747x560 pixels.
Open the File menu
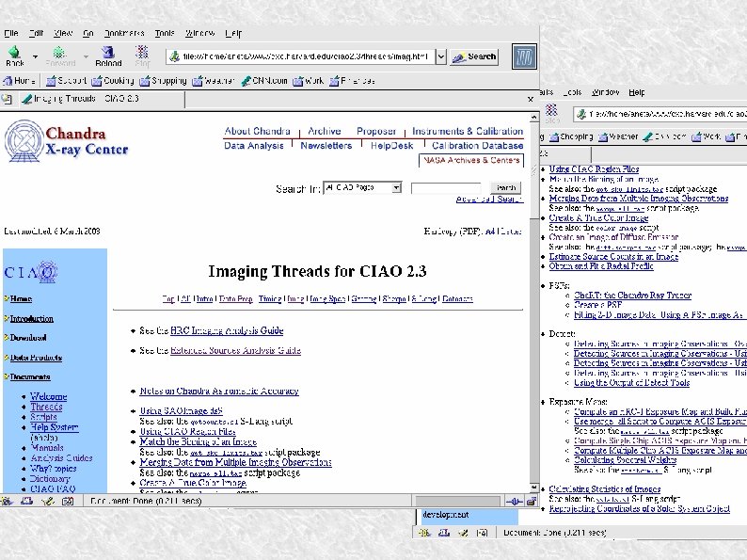11,33
